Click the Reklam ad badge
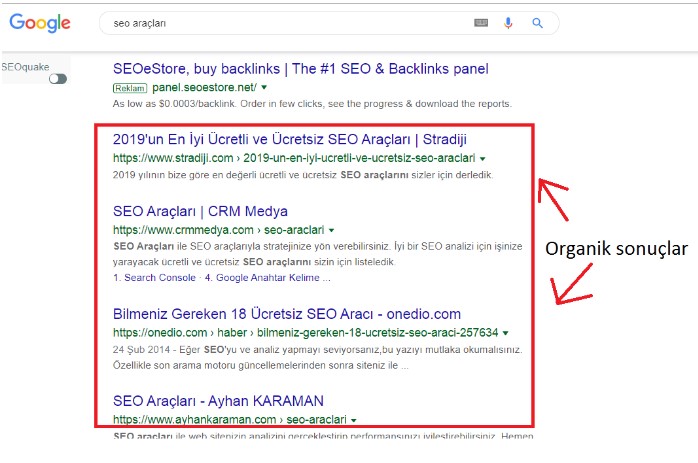698x463 pixels. (x=130, y=88)
